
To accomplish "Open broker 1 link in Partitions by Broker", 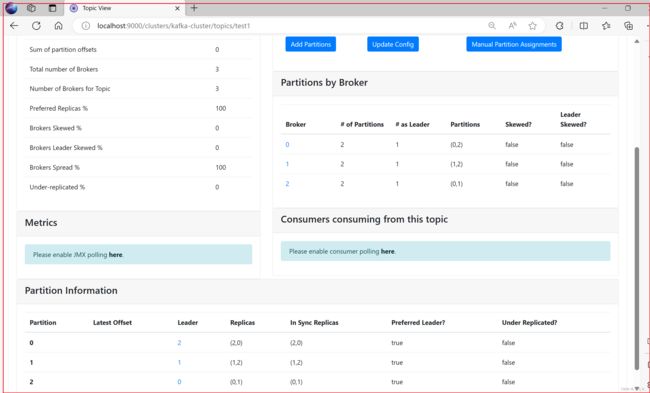I will pos(287,164).
